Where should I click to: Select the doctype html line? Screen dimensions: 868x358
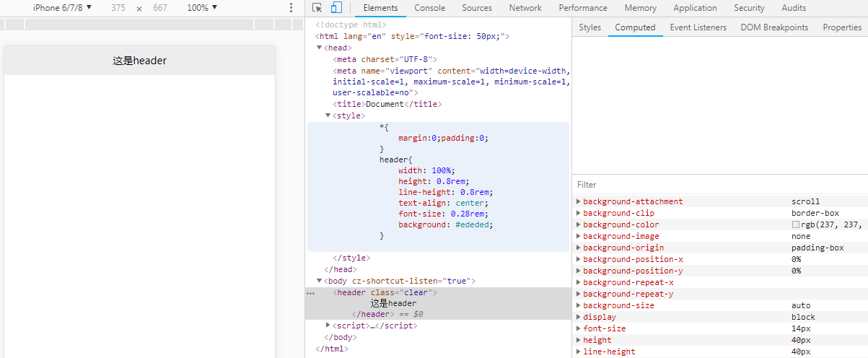point(351,24)
